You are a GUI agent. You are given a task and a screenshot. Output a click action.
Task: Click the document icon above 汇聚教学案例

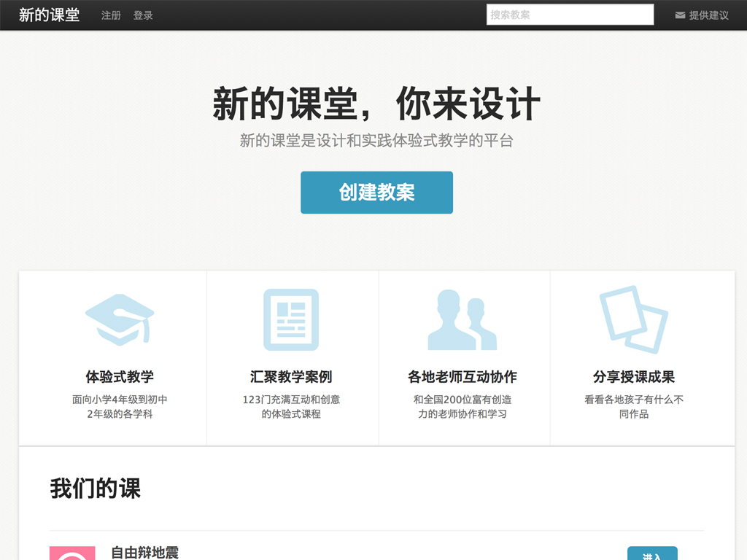291,319
